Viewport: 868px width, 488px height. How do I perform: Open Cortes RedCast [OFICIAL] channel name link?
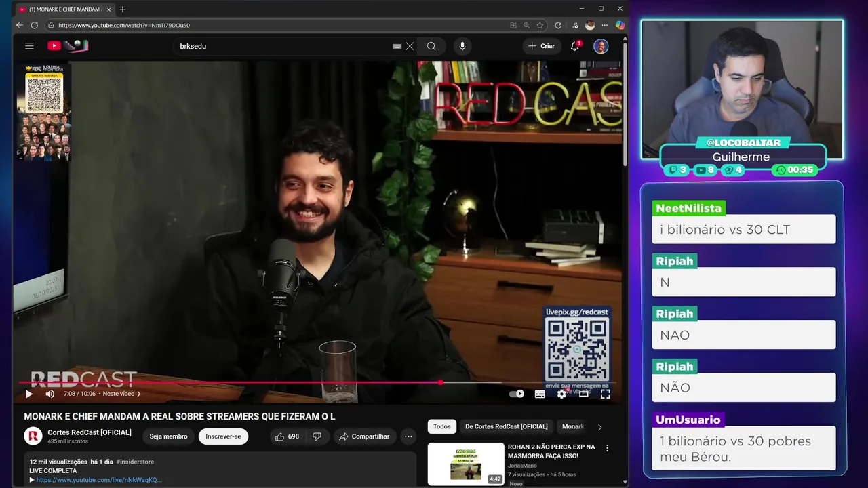[x=90, y=432]
